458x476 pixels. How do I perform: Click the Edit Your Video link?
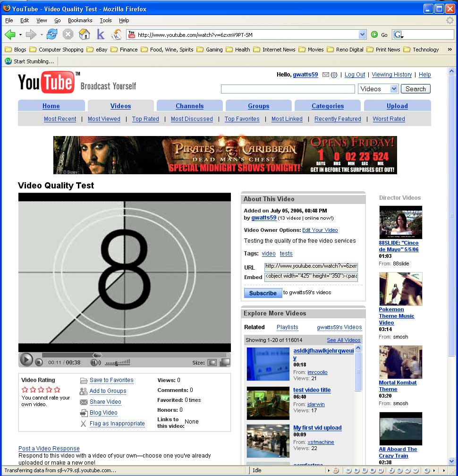(320, 230)
